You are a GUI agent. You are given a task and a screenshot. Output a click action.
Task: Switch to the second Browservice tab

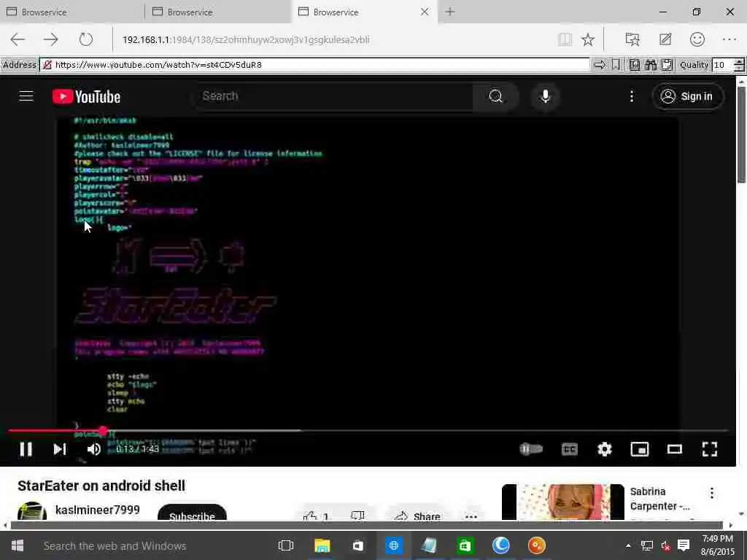pos(217,12)
